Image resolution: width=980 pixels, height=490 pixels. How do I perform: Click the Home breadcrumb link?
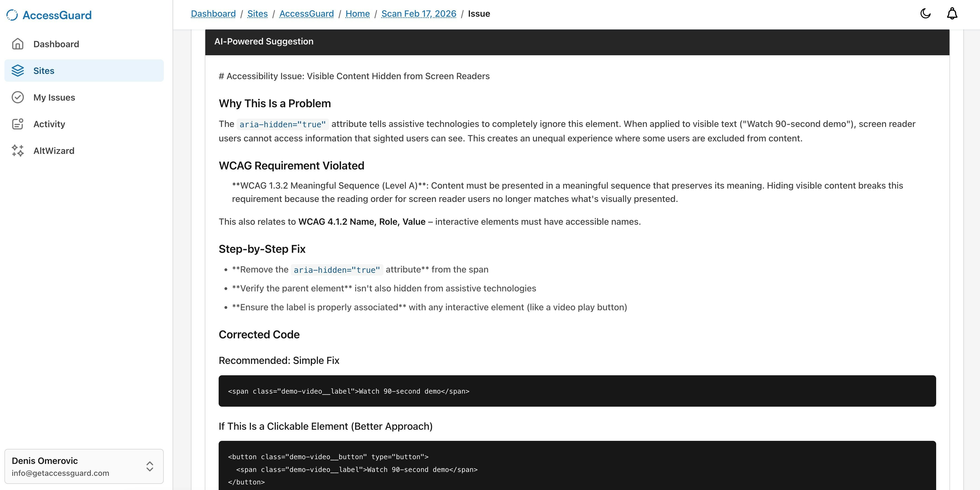(357, 14)
